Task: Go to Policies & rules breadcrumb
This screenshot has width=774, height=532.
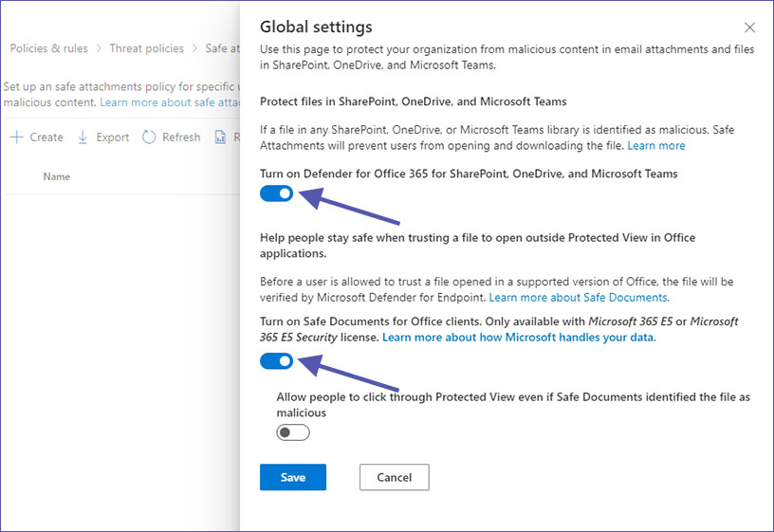Action: pos(49,48)
